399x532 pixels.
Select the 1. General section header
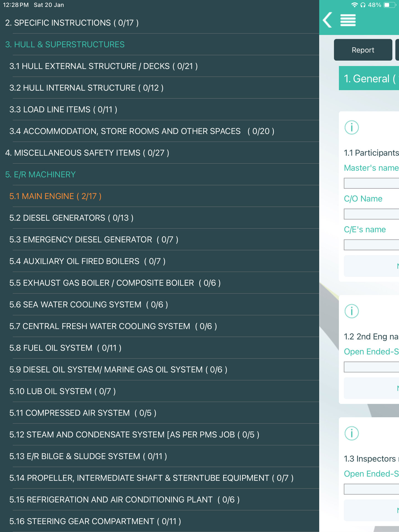tap(369, 79)
